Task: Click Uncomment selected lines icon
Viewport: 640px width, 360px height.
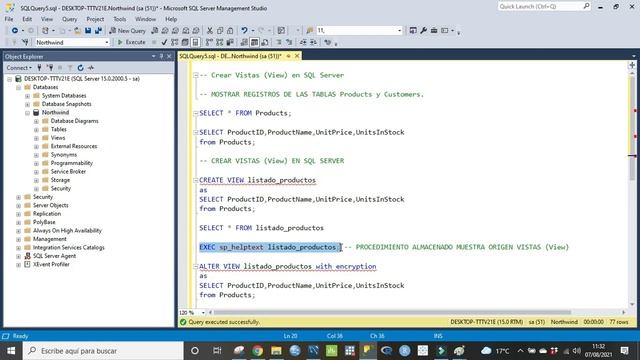Action: (289, 42)
